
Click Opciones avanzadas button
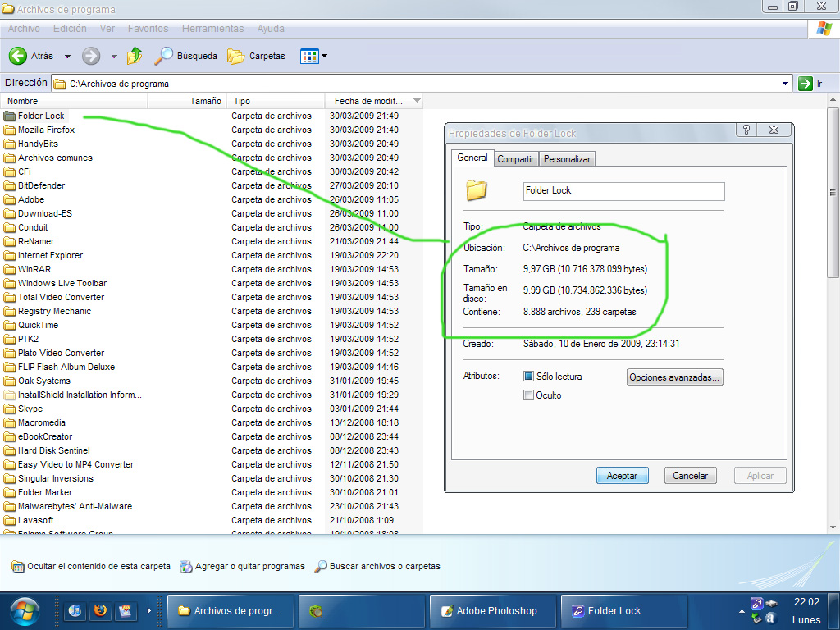click(x=674, y=377)
